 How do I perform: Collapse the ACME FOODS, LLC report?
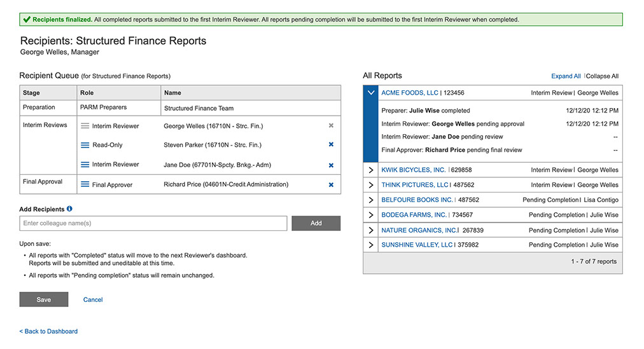click(370, 93)
